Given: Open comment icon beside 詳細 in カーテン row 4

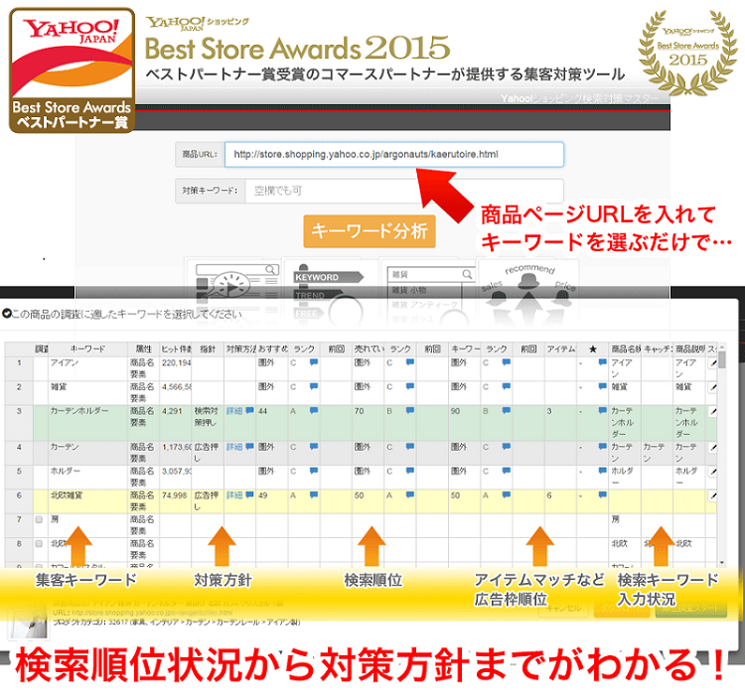Looking at the screenshot, I should (x=249, y=447).
